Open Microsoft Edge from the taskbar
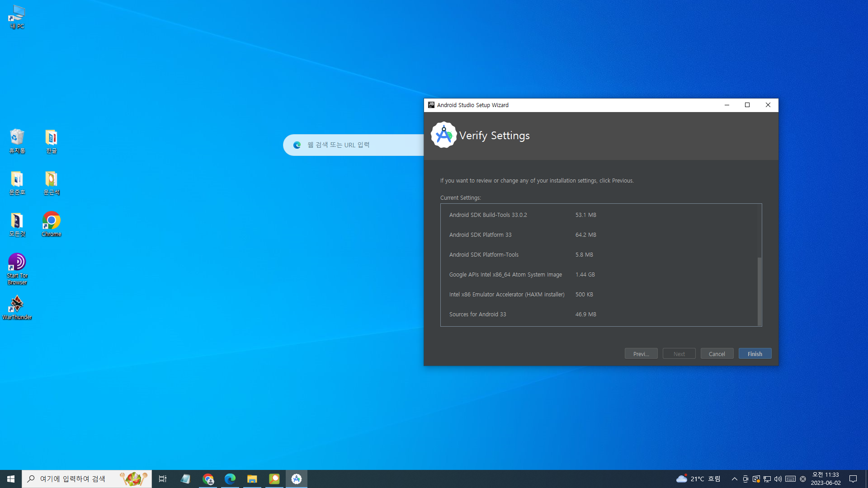Image resolution: width=868 pixels, height=488 pixels. point(230,479)
